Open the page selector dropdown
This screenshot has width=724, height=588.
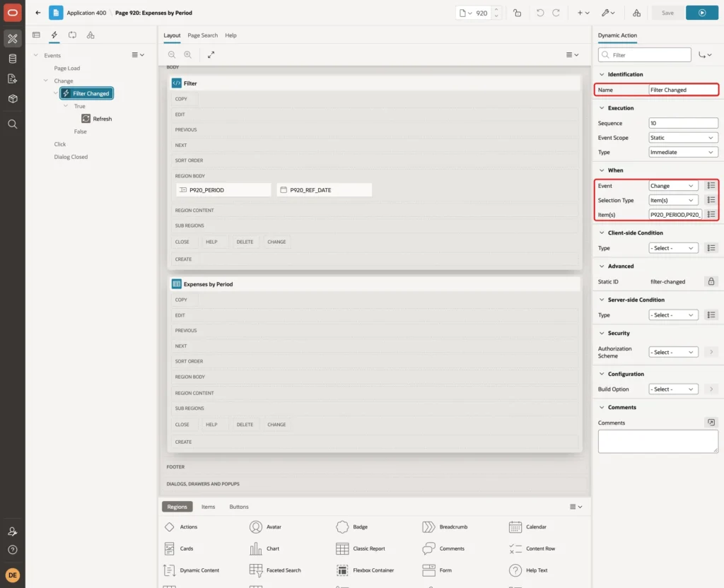465,13
